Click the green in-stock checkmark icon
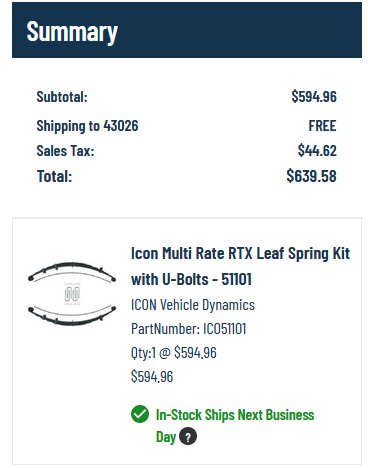Image resolution: width=368 pixels, height=468 pixels. 140,414
